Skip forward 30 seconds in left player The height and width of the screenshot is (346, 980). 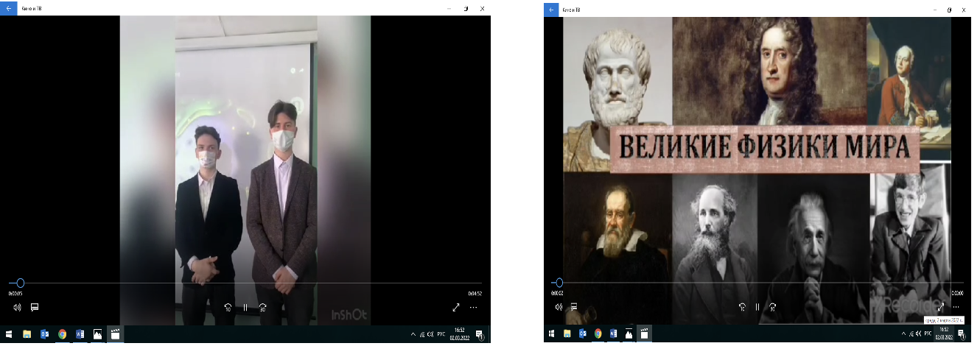pyautogui.click(x=263, y=308)
